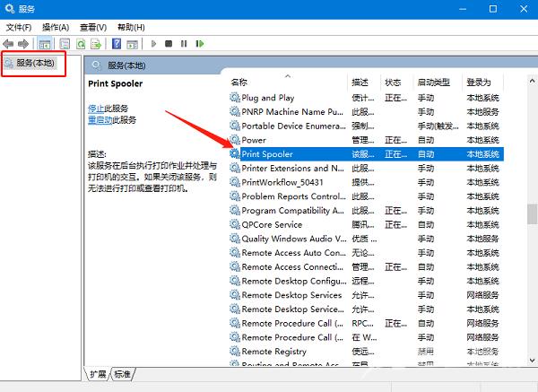
Task: Select the PrintWorkflow_50431 service
Action: [x=366, y=182]
